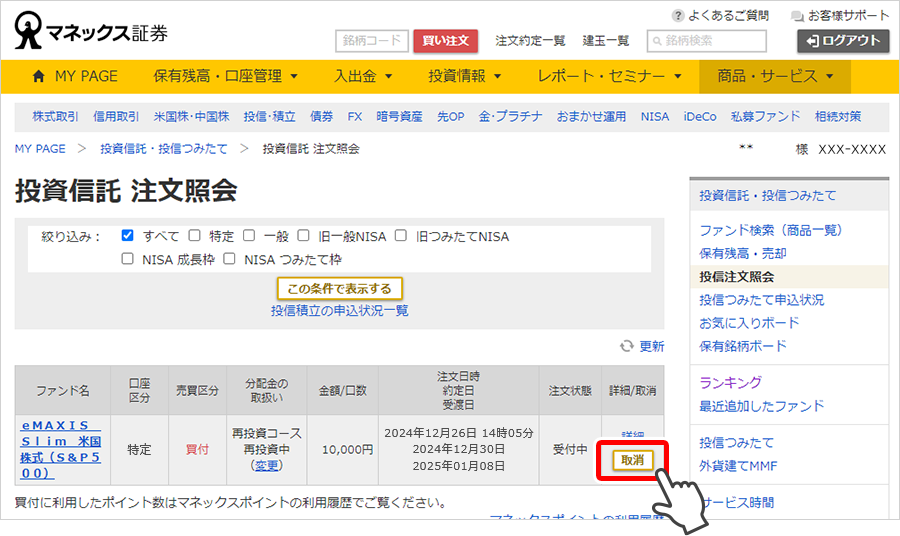The height and width of the screenshot is (536, 900).
Task: Check the NISA 成長枠 checkbox
Action: tap(127, 259)
